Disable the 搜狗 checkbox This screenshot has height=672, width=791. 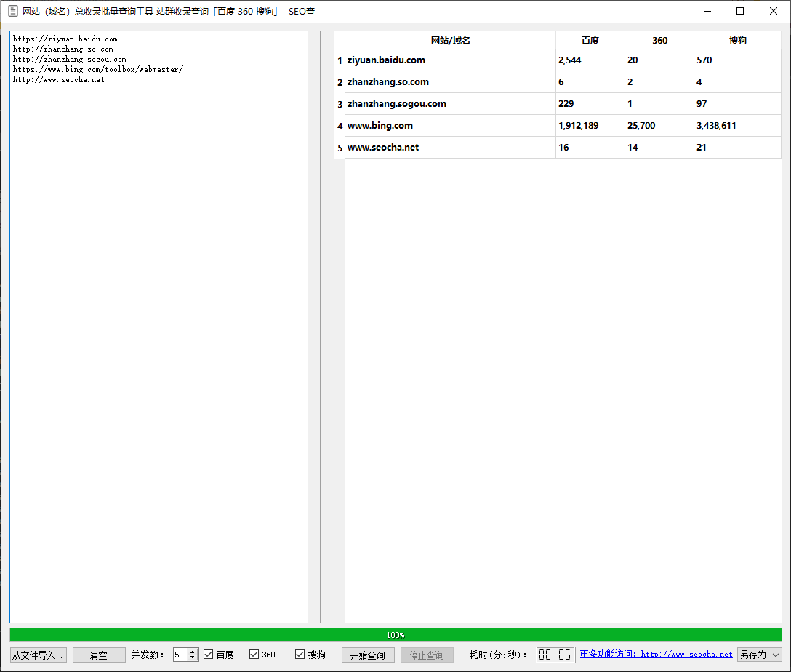(x=300, y=655)
